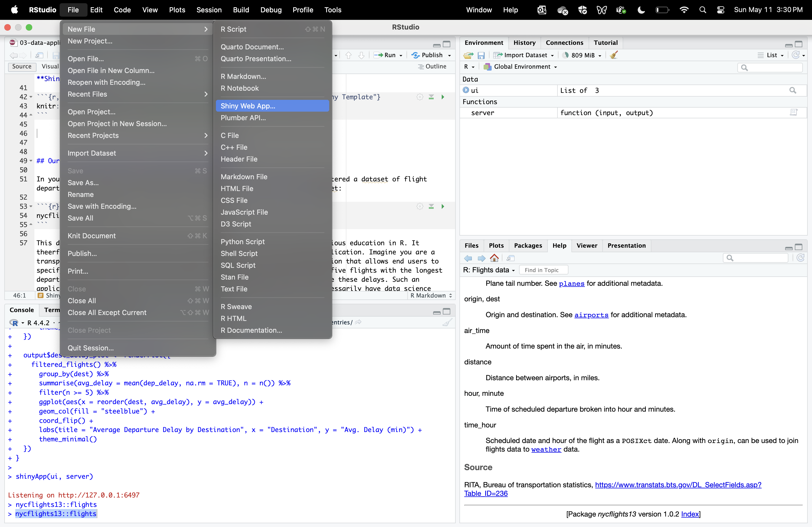Click the Run button in editor toolbar
Viewport: 812px width, 527px height.
click(x=385, y=55)
